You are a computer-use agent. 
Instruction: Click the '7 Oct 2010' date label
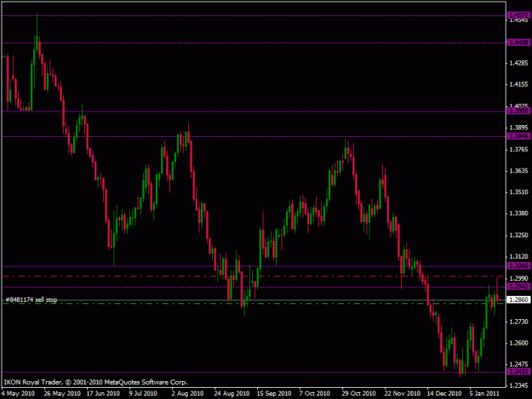pyautogui.click(x=314, y=394)
